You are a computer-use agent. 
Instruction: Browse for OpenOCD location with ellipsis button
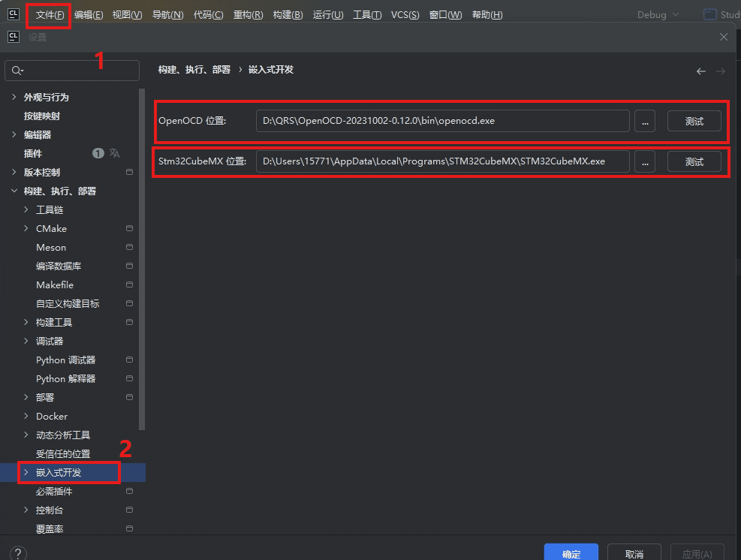point(645,121)
